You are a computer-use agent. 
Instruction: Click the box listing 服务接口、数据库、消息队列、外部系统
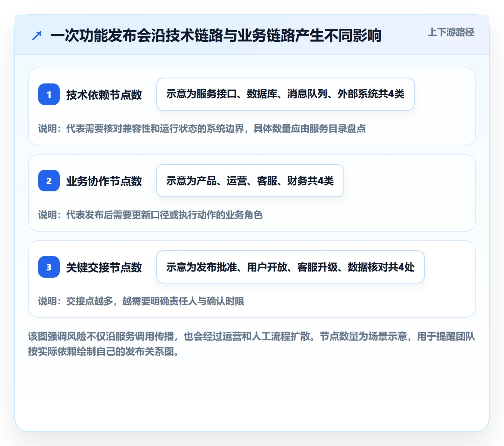pos(285,94)
